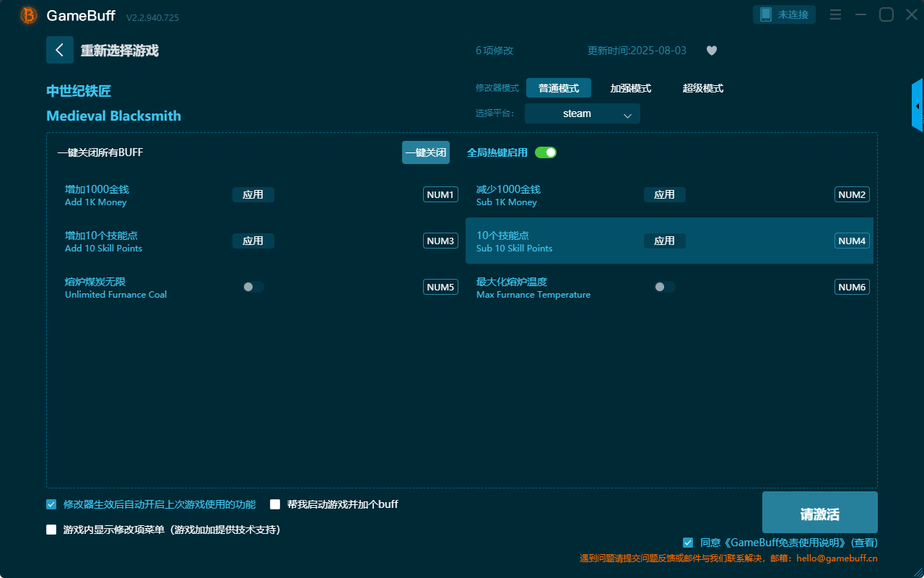Image resolution: width=924 pixels, height=578 pixels.
Task: Click the NUM1 hotkey box
Action: 440,194
